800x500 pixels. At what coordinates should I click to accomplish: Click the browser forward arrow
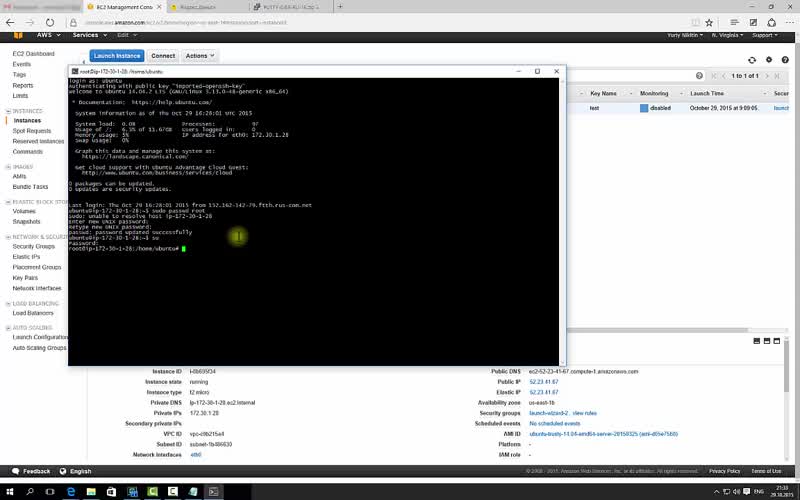coord(30,22)
